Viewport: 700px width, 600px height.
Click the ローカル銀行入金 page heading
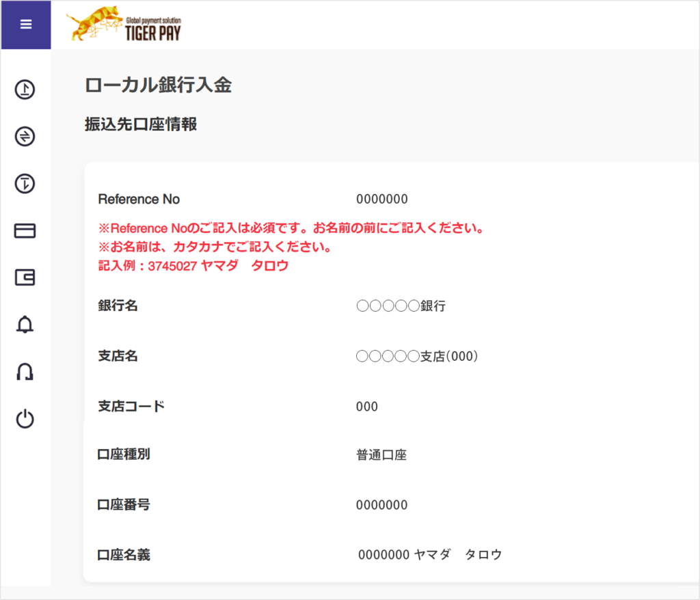pyautogui.click(x=159, y=85)
